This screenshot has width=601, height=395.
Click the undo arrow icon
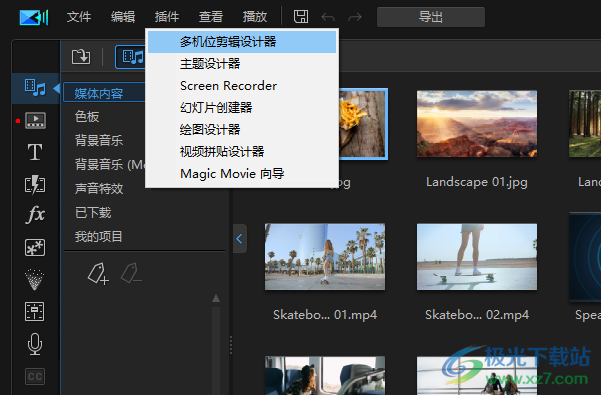click(x=328, y=17)
